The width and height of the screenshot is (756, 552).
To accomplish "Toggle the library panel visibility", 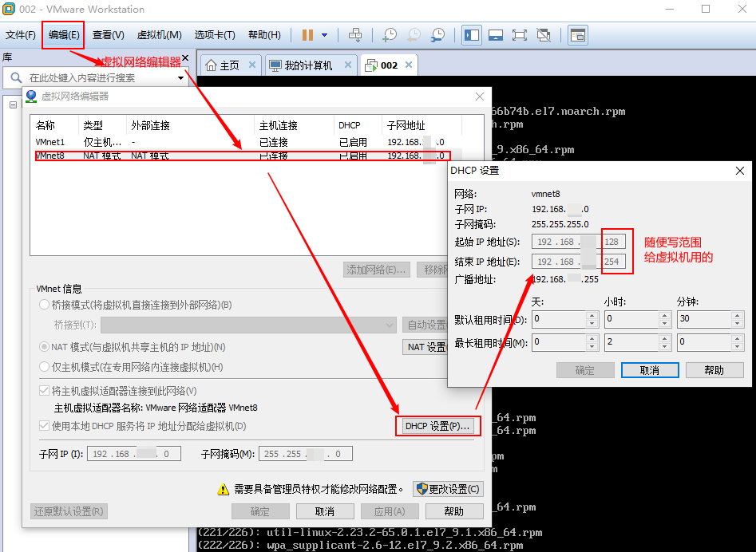I will pos(471,34).
